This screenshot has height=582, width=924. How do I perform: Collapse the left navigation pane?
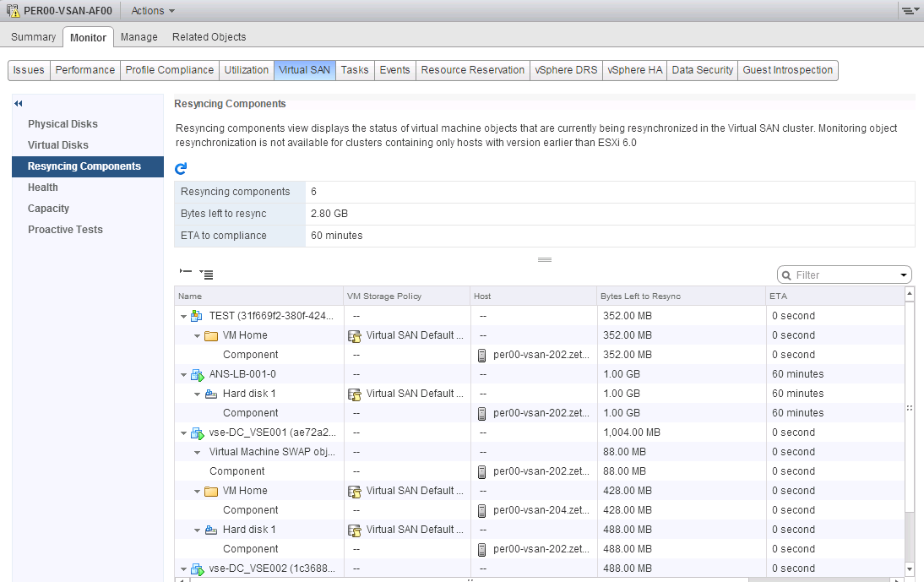19,104
